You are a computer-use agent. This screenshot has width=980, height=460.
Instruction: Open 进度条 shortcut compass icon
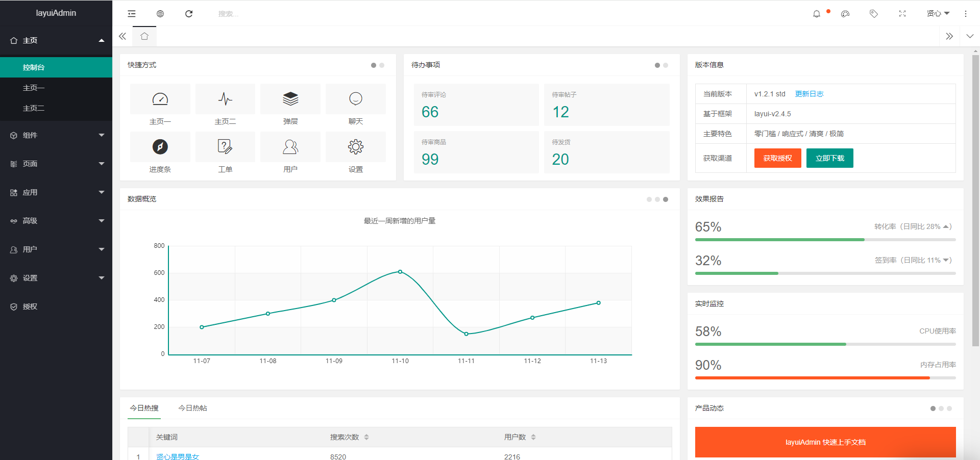(x=160, y=147)
